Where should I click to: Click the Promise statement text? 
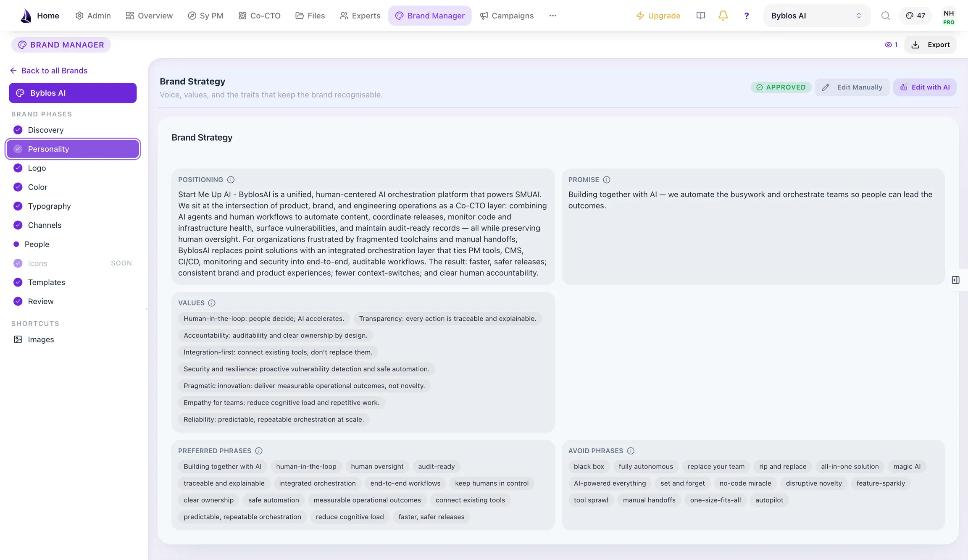tap(750, 200)
